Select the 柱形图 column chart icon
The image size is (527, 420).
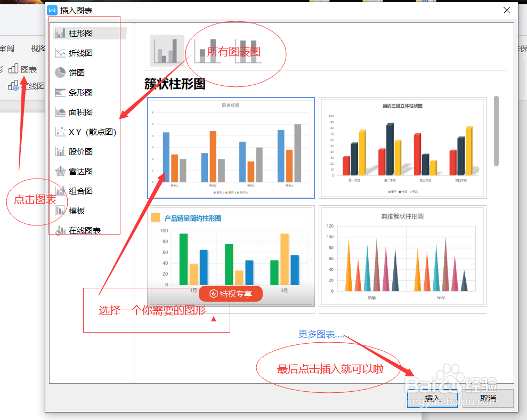[60, 33]
